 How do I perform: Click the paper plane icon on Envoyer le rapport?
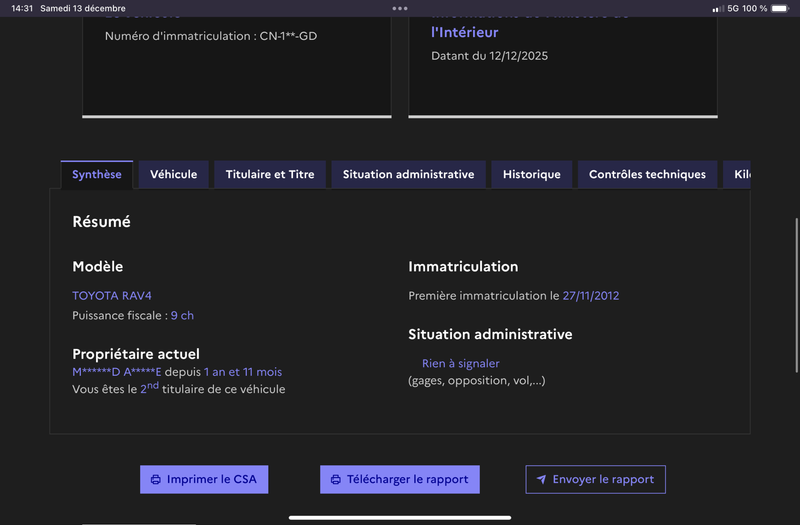(x=541, y=480)
